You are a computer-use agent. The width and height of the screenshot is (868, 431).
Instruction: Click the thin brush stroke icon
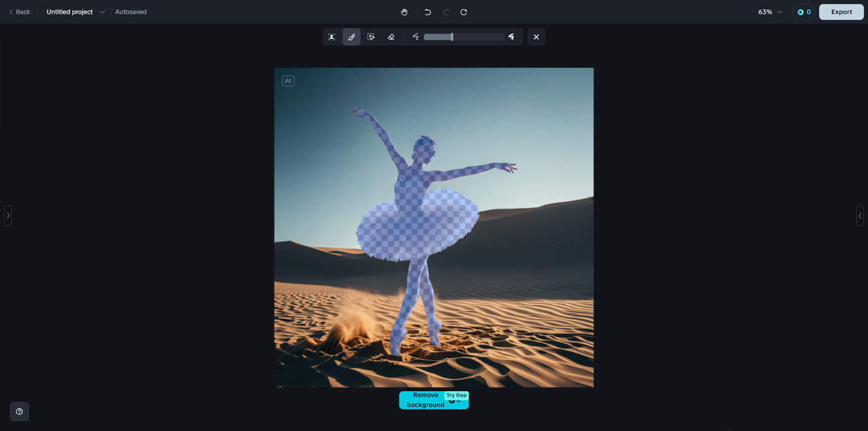pyautogui.click(x=416, y=37)
